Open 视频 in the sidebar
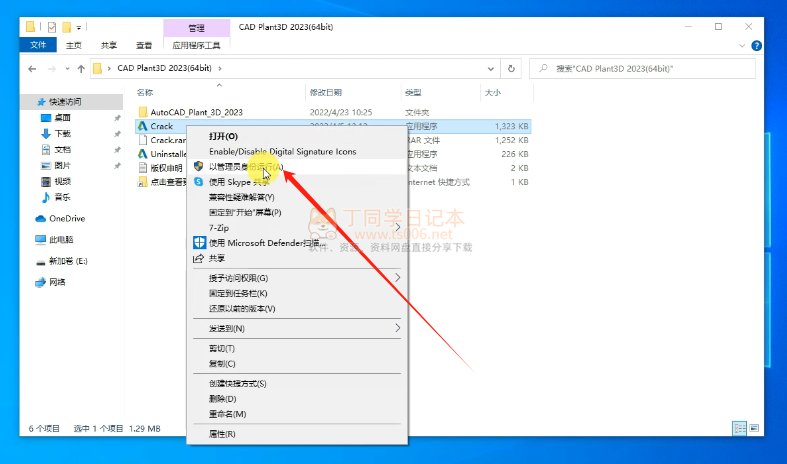 click(62, 181)
